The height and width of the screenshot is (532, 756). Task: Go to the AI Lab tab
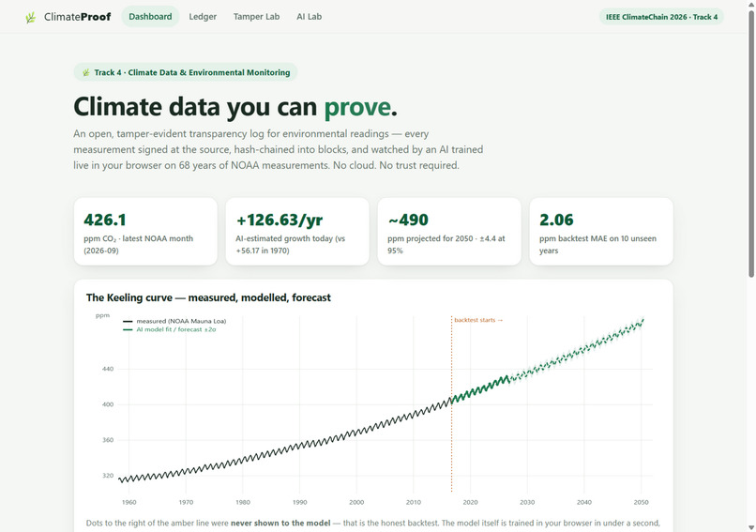pos(309,16)
